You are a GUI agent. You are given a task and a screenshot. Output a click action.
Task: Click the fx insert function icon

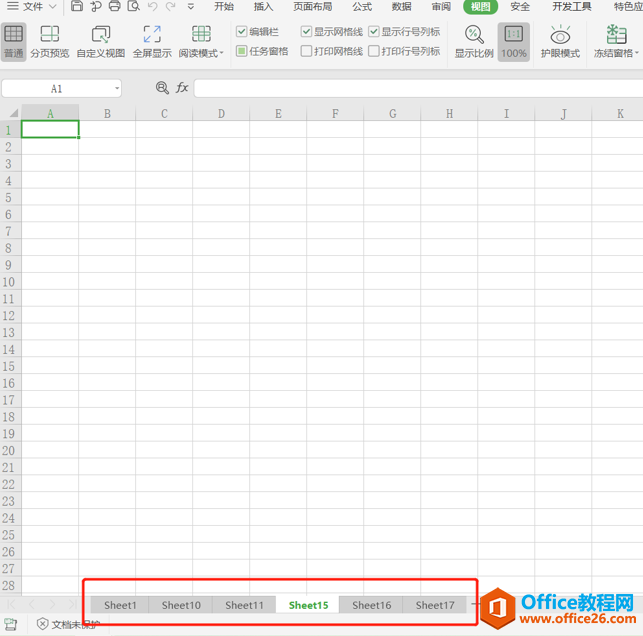(182, 87)
